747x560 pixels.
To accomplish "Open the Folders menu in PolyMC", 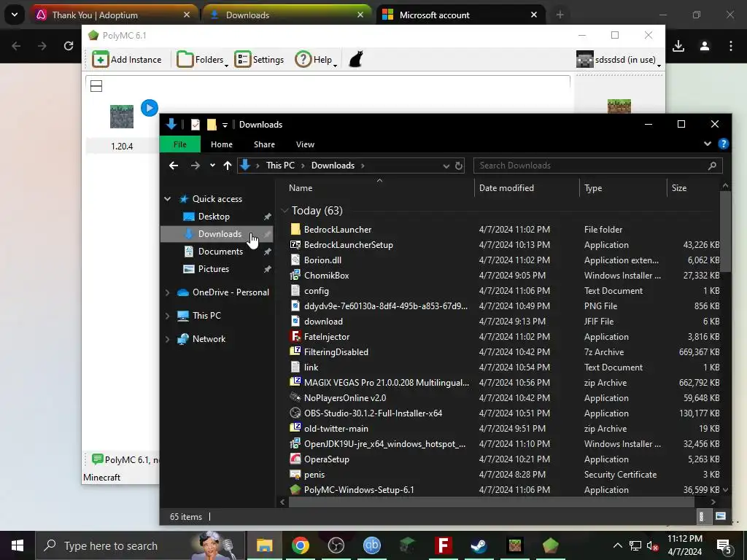I will [x=202, y=60].
